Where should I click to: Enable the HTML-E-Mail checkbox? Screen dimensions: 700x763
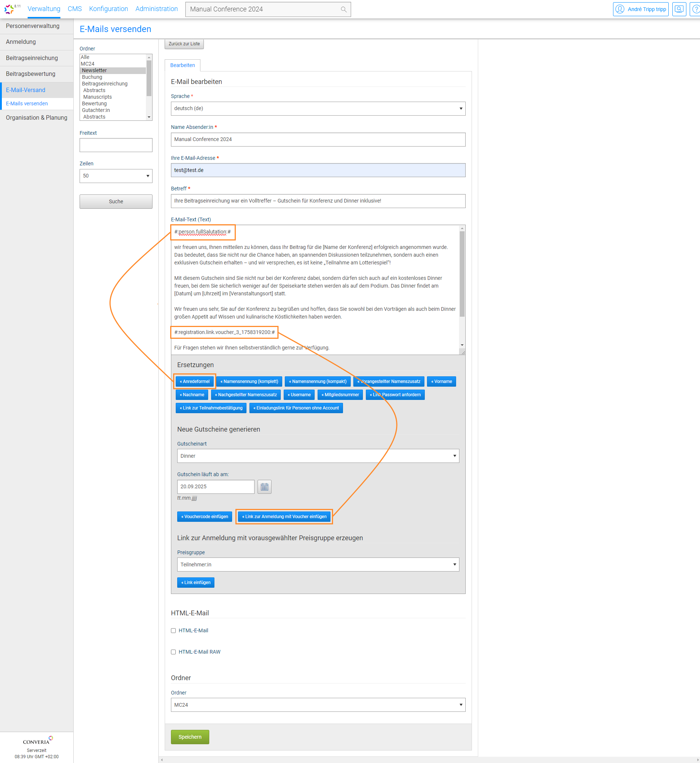coord(174,630)
